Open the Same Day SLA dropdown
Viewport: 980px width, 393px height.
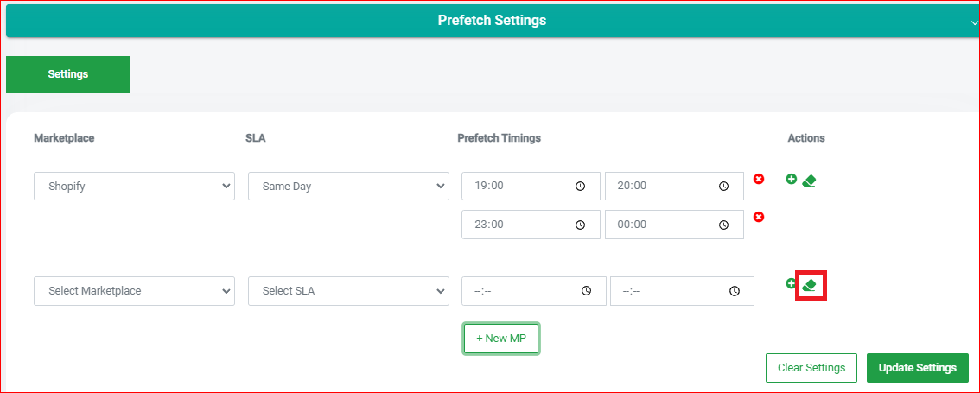point(348,187)
